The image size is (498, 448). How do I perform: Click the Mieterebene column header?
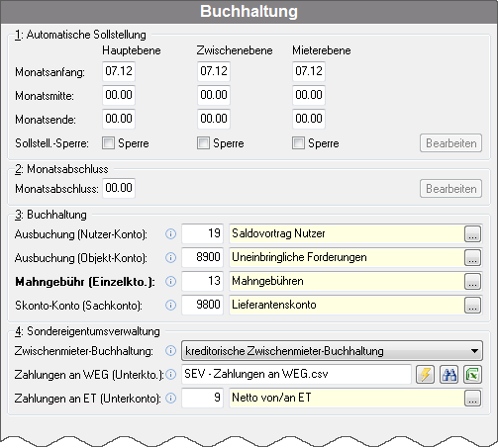click(322, 50)
